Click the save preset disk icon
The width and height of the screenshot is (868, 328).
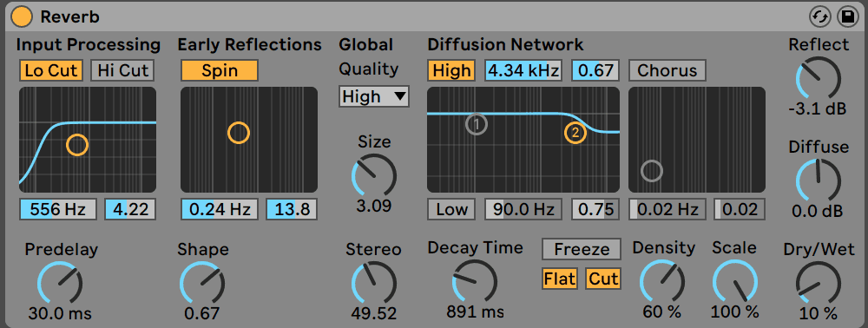[847, 17]
